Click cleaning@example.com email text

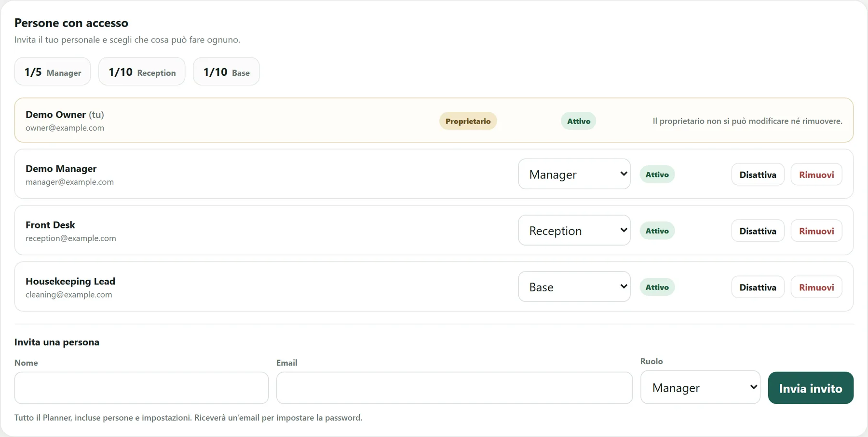69,295
